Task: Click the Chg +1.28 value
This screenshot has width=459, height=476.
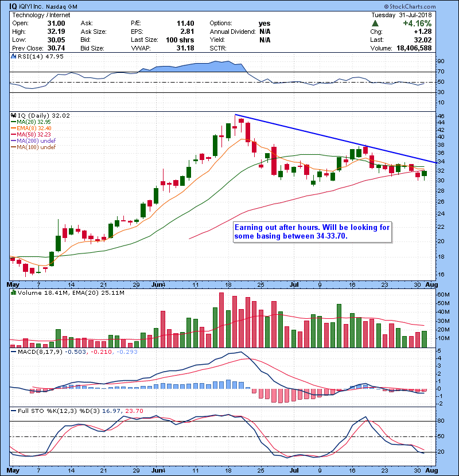Action: pyautogui.click(x=423, y=32)
